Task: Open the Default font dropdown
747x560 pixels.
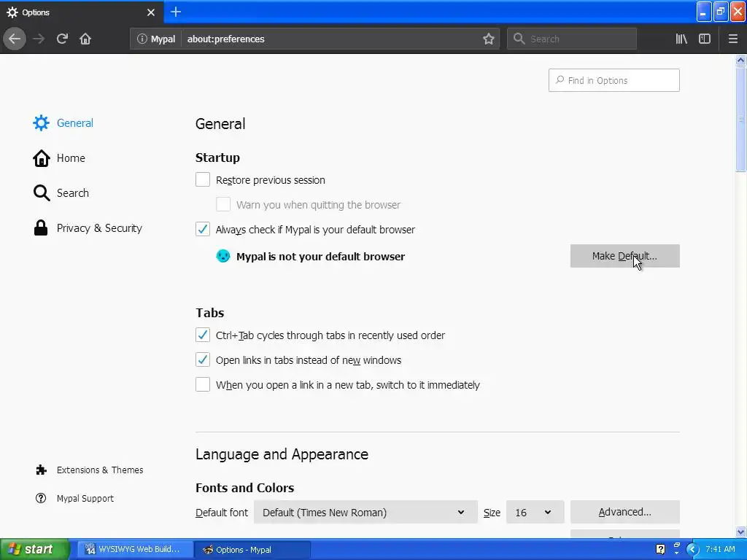Action: [x=365, y=513]
